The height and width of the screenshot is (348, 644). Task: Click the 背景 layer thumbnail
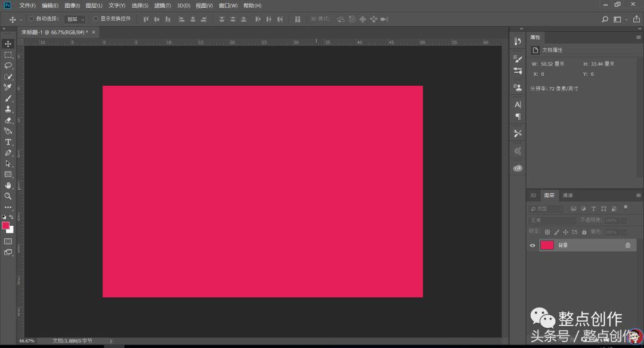[x=547, y=246]
